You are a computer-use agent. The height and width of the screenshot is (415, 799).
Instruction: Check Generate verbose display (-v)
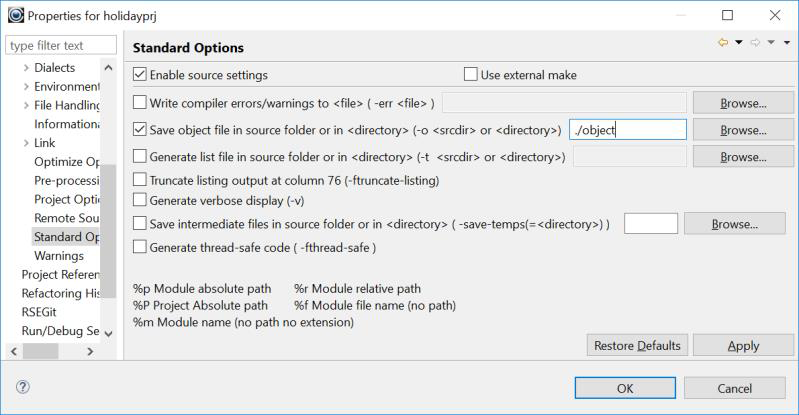(140, 199)
